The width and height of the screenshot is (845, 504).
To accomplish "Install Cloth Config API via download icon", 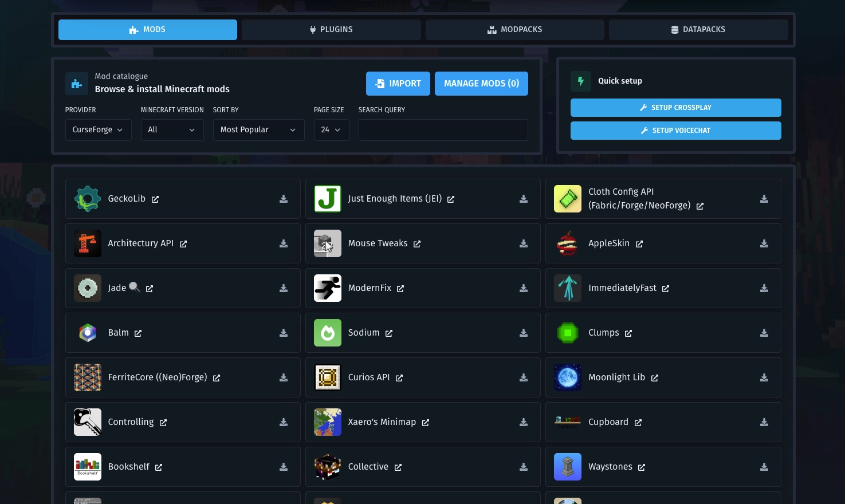I will point(764,199).
